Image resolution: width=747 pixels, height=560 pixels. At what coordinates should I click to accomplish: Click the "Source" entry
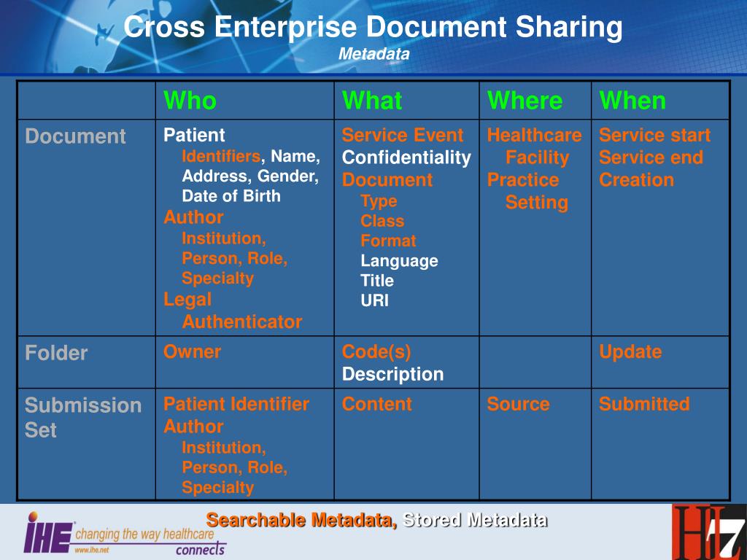[519, 404]
